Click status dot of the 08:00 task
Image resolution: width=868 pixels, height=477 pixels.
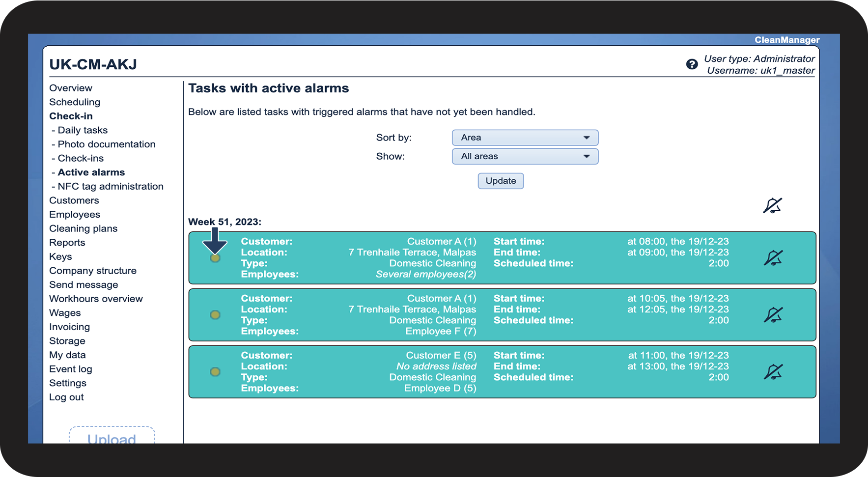click(x=215, y=258)
